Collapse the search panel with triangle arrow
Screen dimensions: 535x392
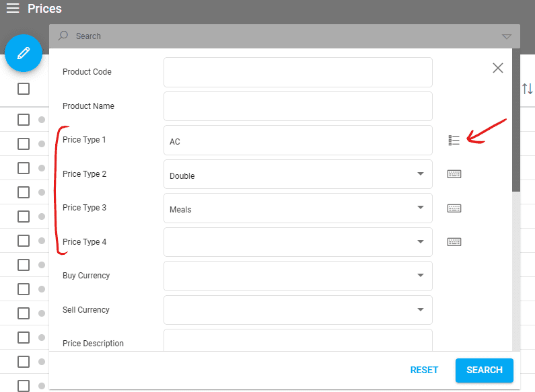[506, 36]
